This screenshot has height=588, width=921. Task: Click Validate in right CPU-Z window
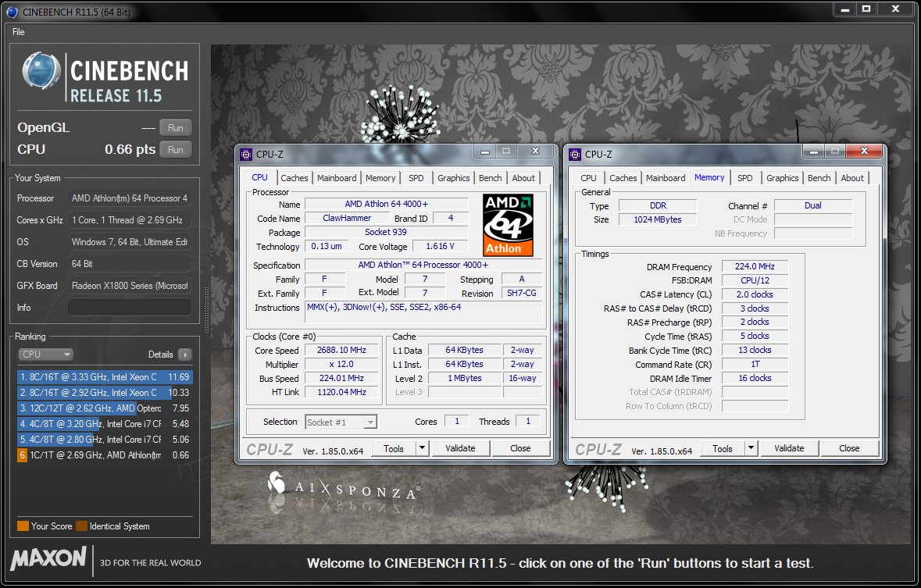coord(790,449)
